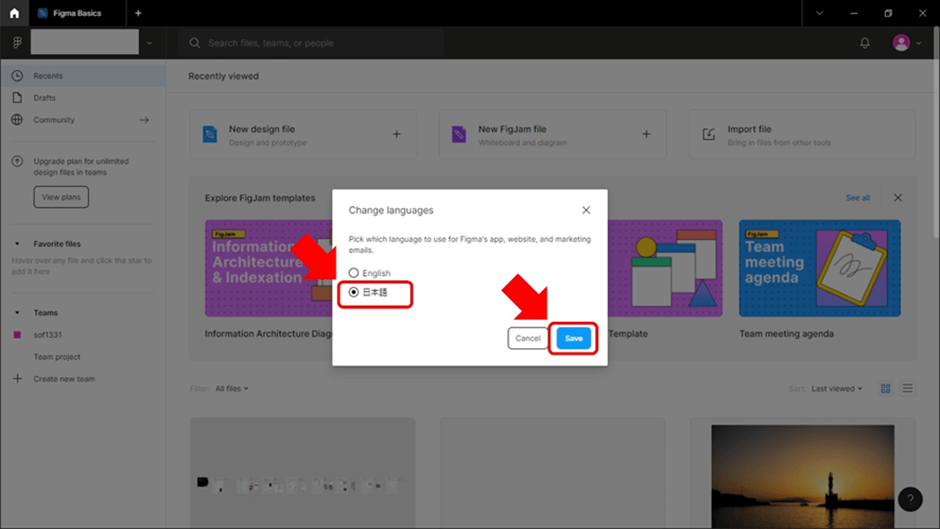Open the sunset lighthouse file thumbnail
This screenshot has width=940, height=529.
coord(803,476)
